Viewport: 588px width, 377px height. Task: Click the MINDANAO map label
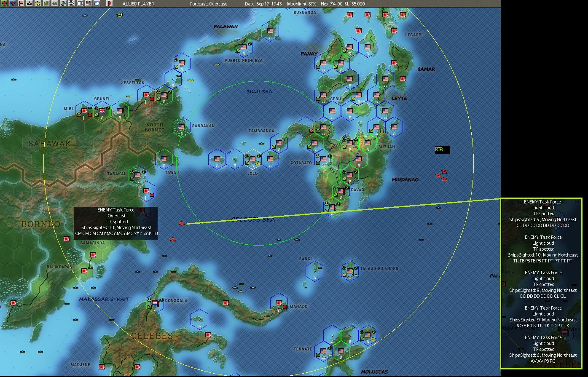405,179
